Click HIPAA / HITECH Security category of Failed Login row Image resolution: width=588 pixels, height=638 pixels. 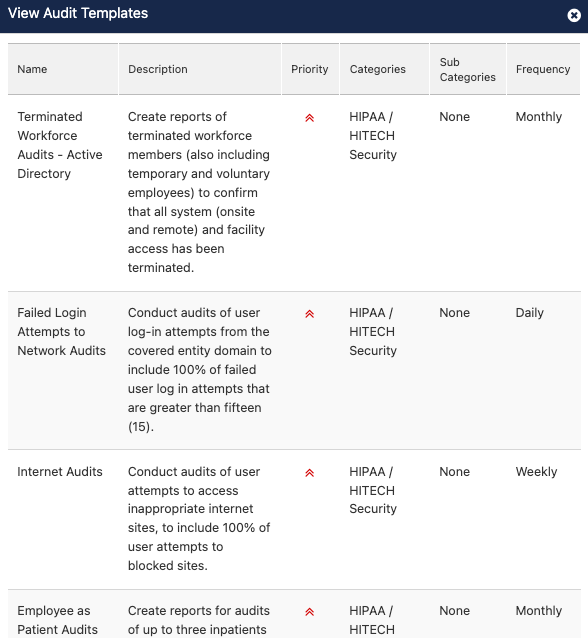pyautogui.click(x=373, y=332)
